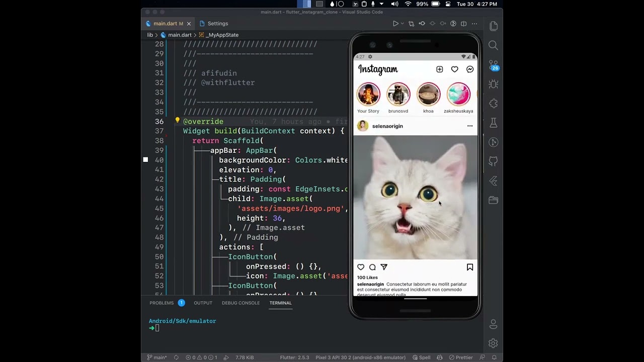Open the Search view in activity bar
This screenshot has height=362, width=644.
[x=493, y=45]
